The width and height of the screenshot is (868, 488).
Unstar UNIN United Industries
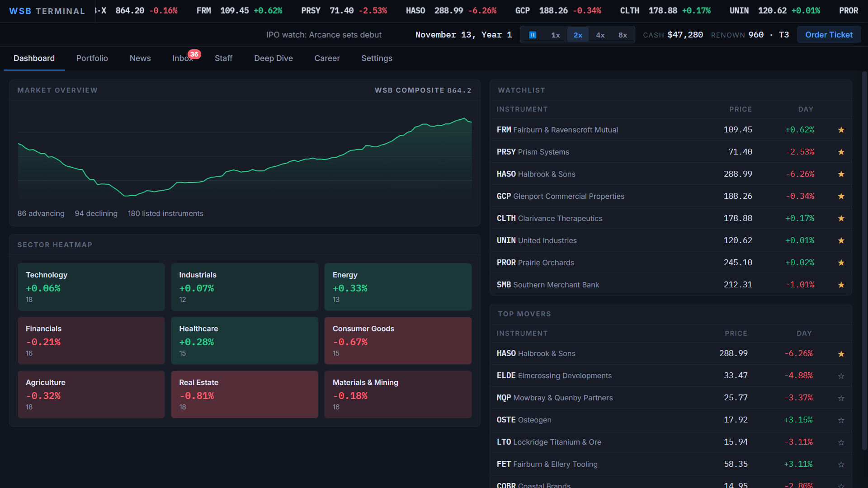click(x=841, y=240)
